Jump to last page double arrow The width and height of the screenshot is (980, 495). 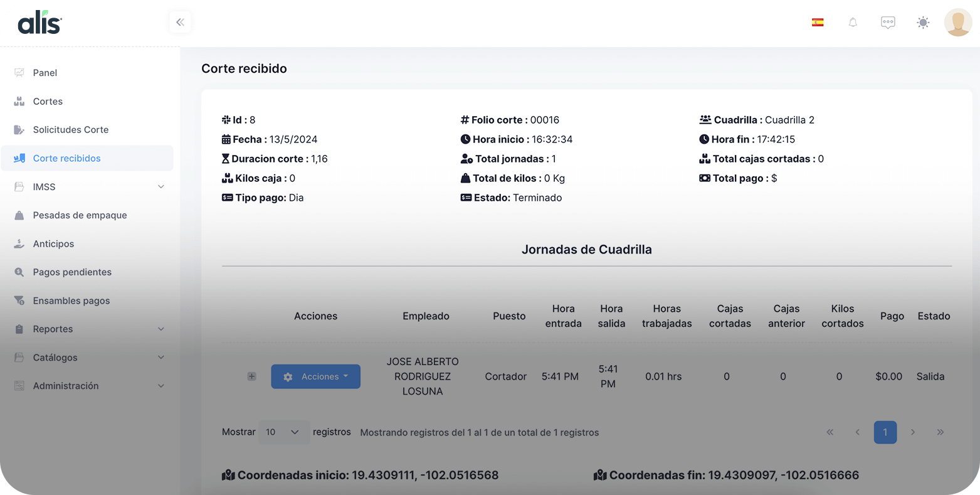(940, 432)
